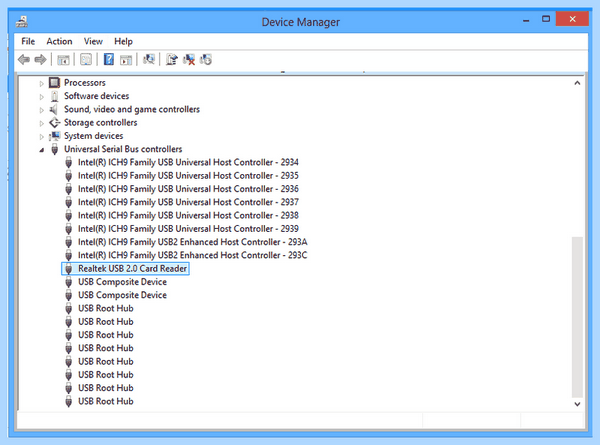Select USB Universal Host Controller - 2937
The height and width of the screenshot is (445, 600).
[x=188, y=202]
